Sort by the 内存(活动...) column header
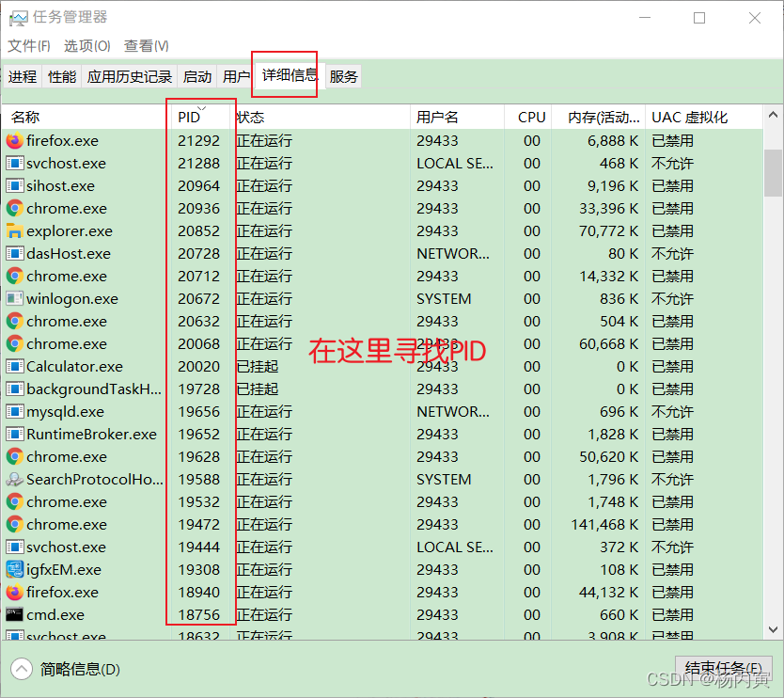The width and height of the screenshot is (784, 698). coord(599,117)
